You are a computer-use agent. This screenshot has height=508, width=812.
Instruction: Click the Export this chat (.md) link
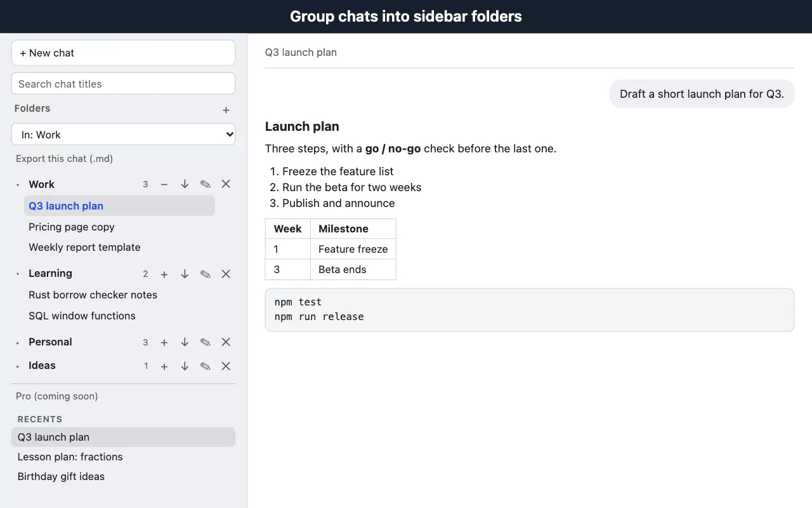pos(65,159)
